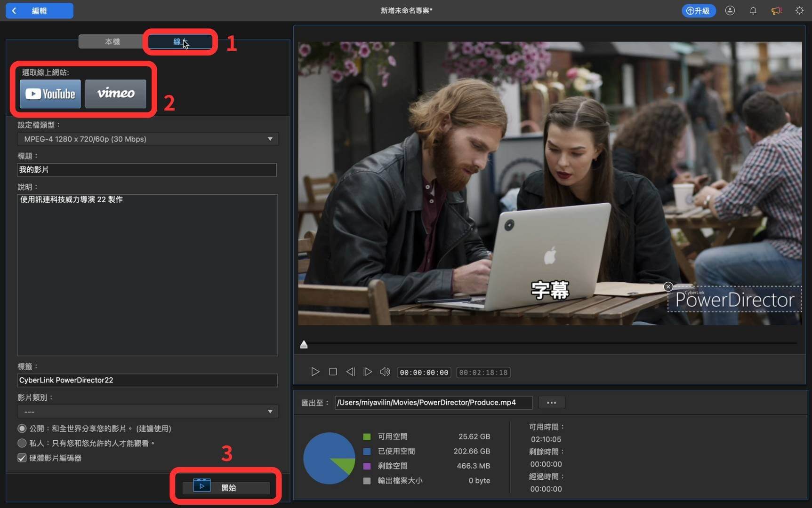The height and width of the screenshot is (508, 812).
Task: Open the notifications bell
Action: point(753,10)
